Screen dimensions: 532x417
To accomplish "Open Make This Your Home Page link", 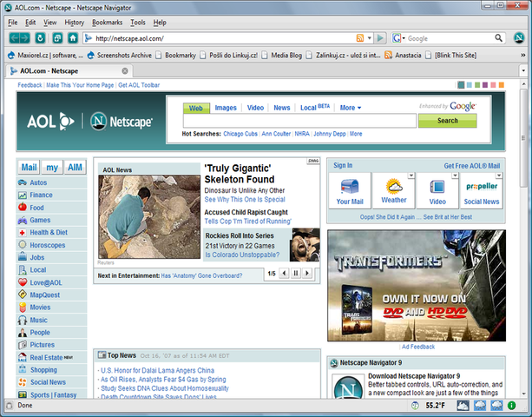I will coord(80,85).
